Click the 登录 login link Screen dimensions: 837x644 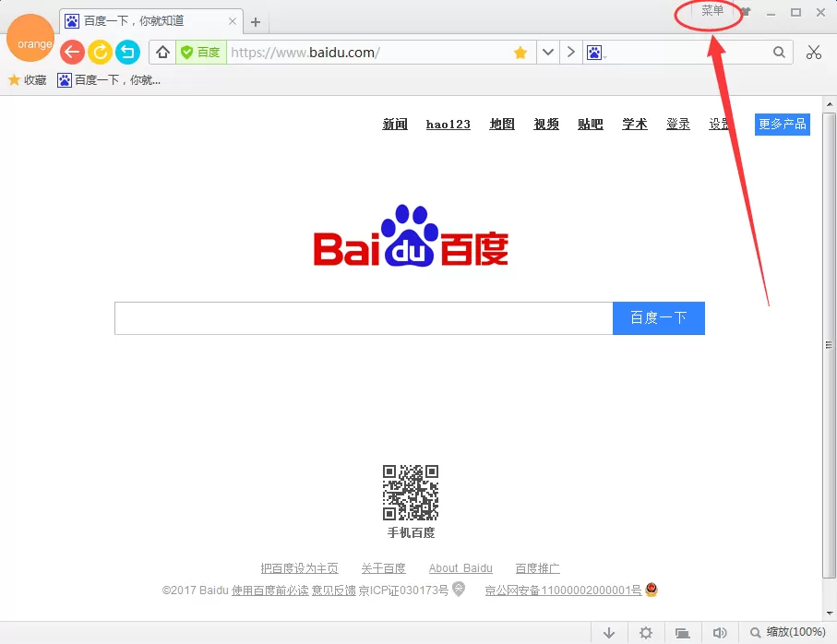[678, 125]
